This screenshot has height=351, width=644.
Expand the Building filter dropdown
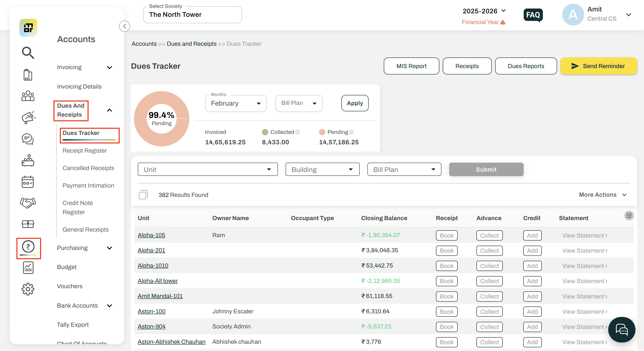[322, 169]
